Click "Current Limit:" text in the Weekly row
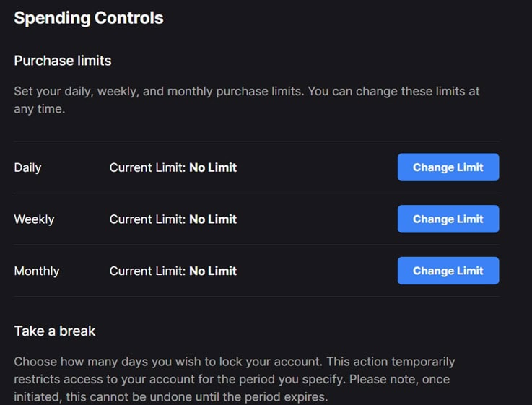The height and width of the screenshot is (405, 532). 147,219
